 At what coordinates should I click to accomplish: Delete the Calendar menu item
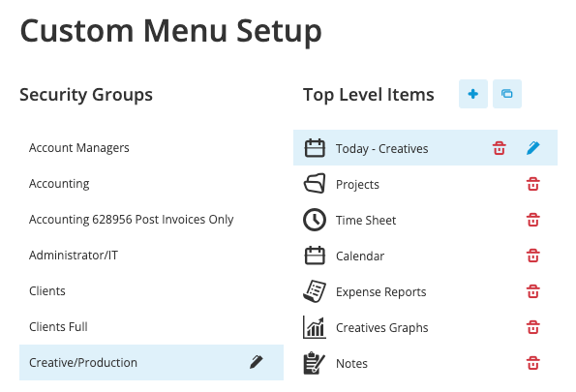pyautogui.click(x=533, y=256)
